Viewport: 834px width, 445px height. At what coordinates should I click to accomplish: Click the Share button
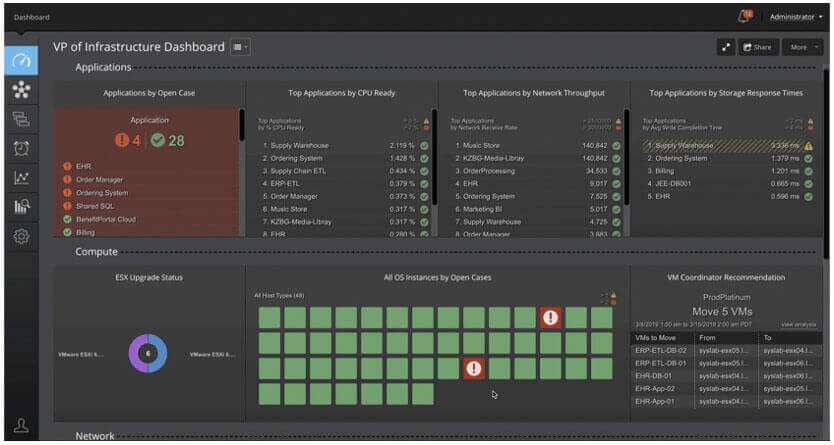(757, 47)
